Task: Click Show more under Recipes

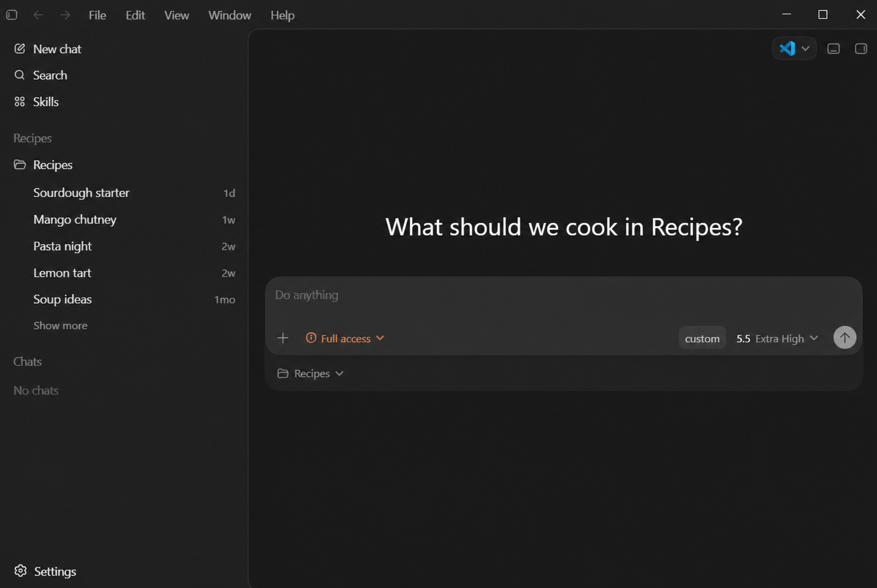Action: click(x=60, y=326)
